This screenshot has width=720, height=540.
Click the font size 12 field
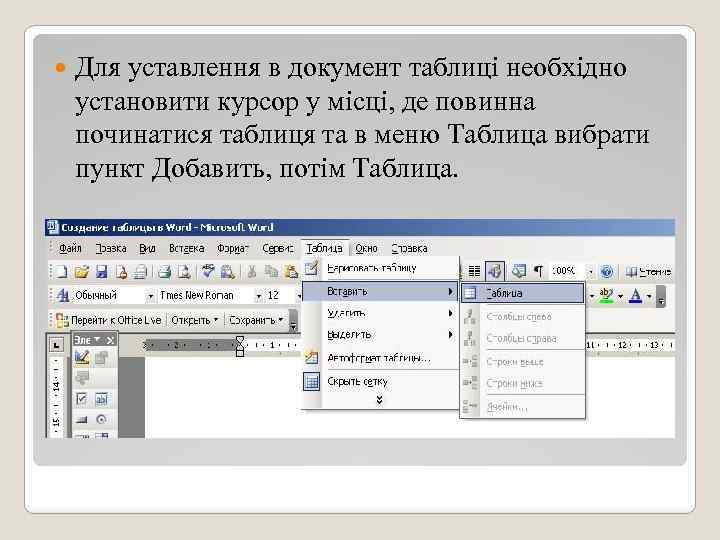tap(278, 295)
